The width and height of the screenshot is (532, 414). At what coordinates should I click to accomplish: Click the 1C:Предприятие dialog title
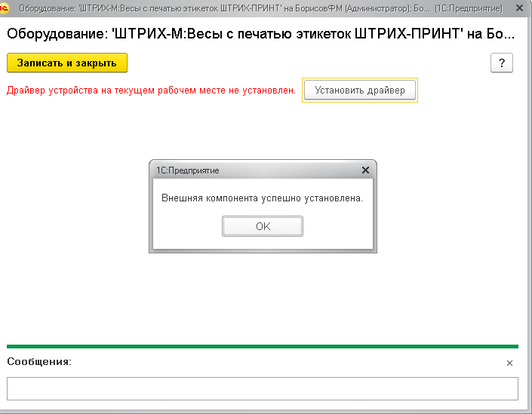[x=188, y=170]
